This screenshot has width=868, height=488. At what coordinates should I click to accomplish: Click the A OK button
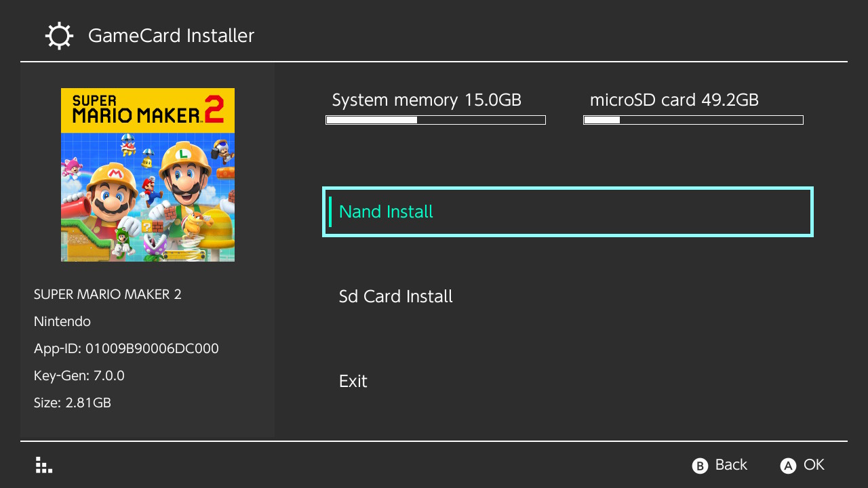click(x=802, y=465)
